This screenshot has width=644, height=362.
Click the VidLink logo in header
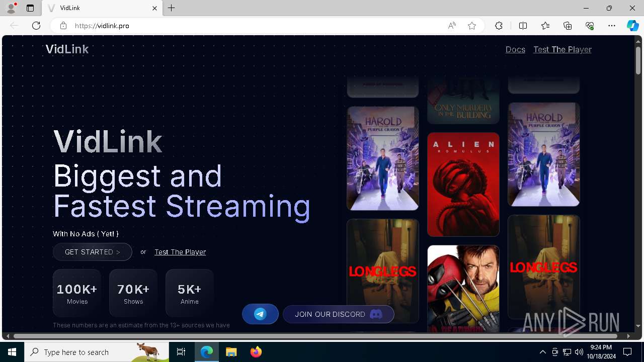67,49
